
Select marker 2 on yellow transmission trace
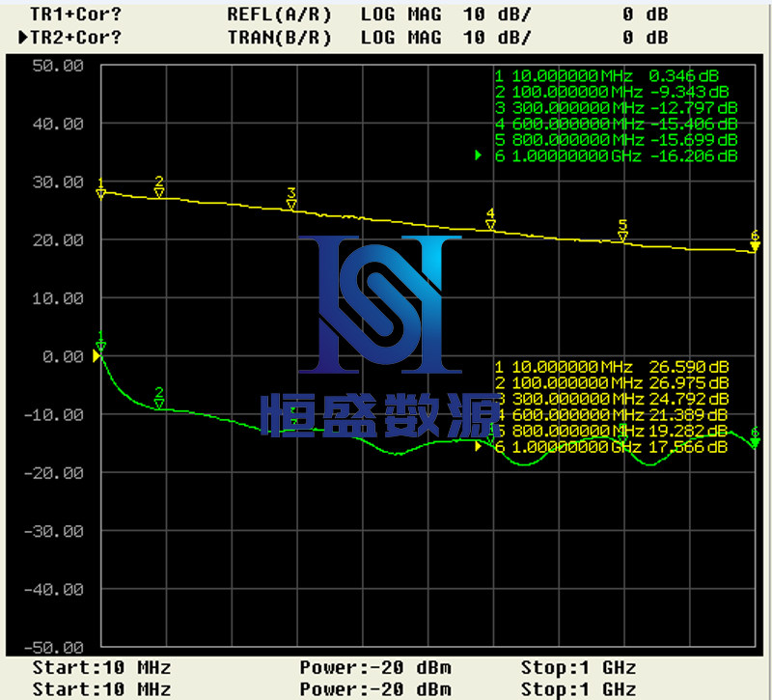click(158, 186)
